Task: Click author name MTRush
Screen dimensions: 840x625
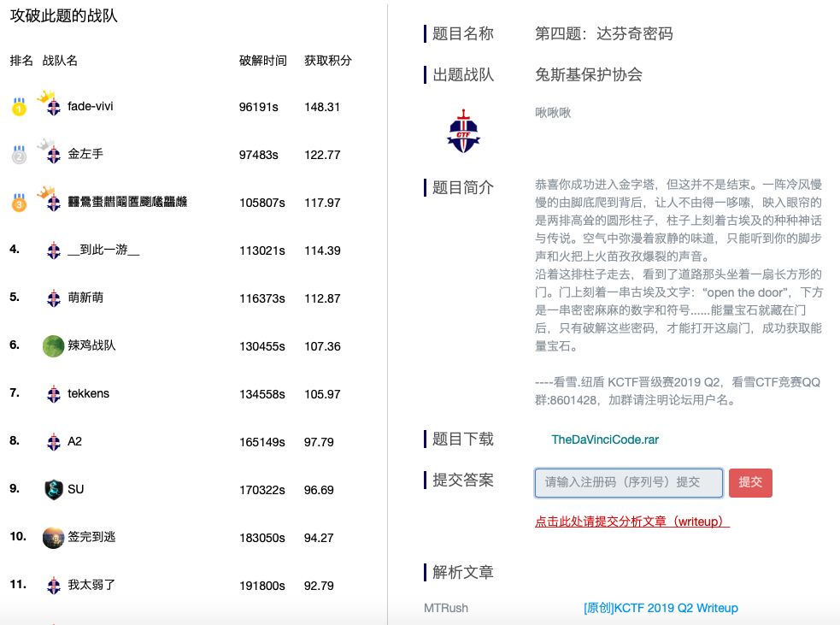Action: tap(446, 608)
